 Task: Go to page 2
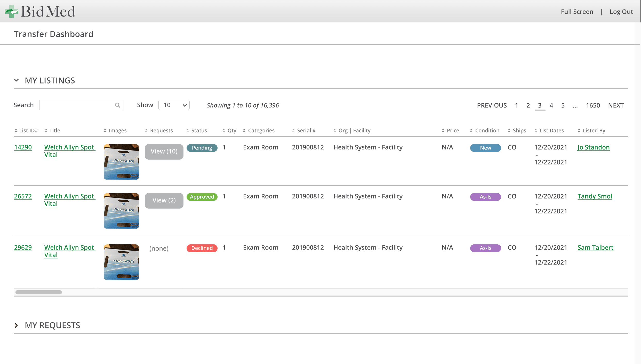pos(528,105)
